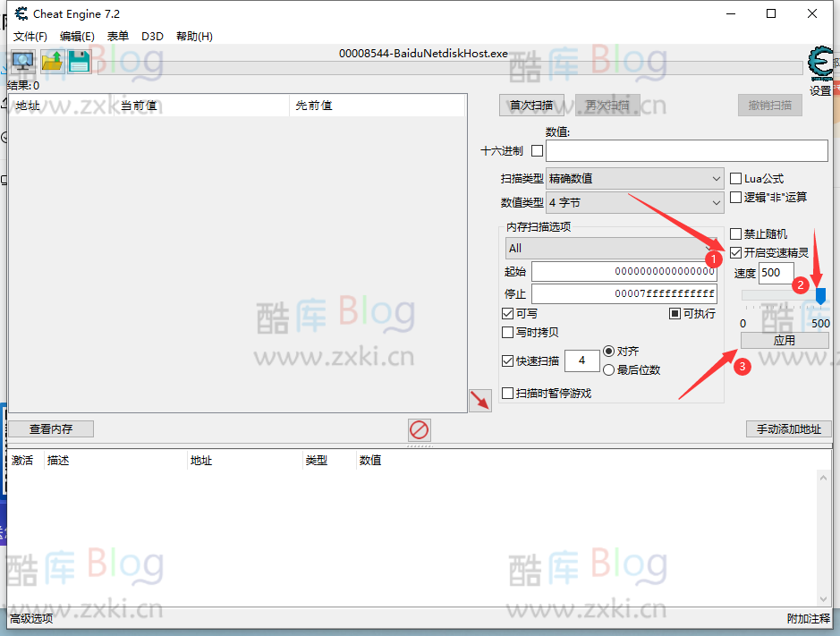Open the All memory region dropdown
The height and width of the screenshot is (636, 840).
pos(610,248)
